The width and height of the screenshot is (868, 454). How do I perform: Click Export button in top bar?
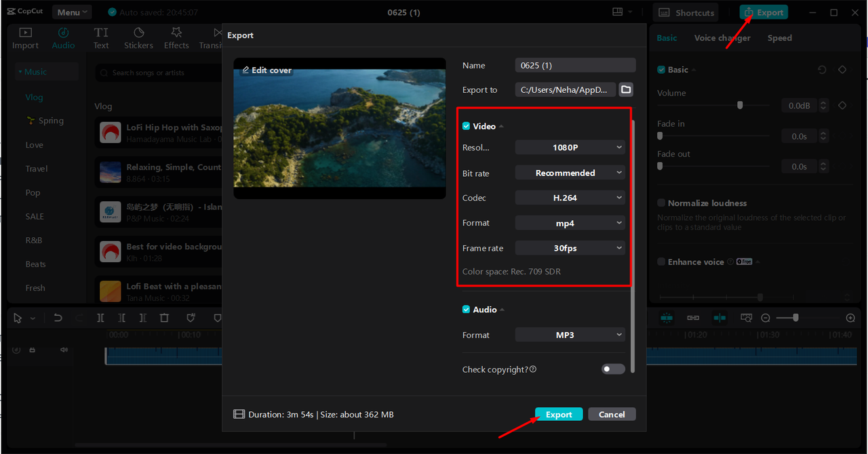coord(764,12)
